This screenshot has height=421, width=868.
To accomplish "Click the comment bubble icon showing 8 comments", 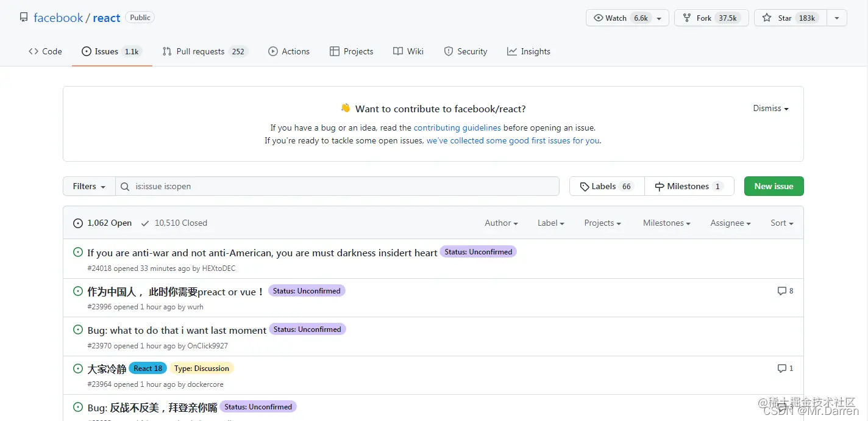I will pyautogui.click(x=781, y=291).
